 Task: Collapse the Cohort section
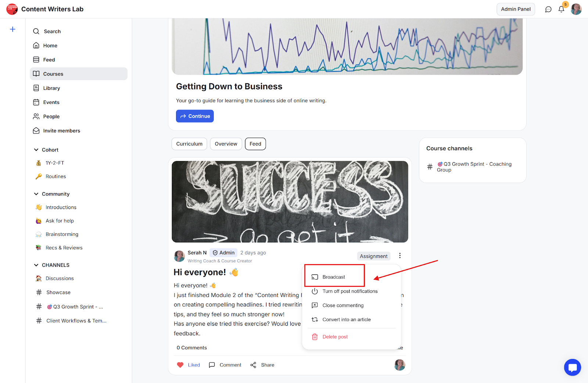pyautogui.click(x=36, y=150)
